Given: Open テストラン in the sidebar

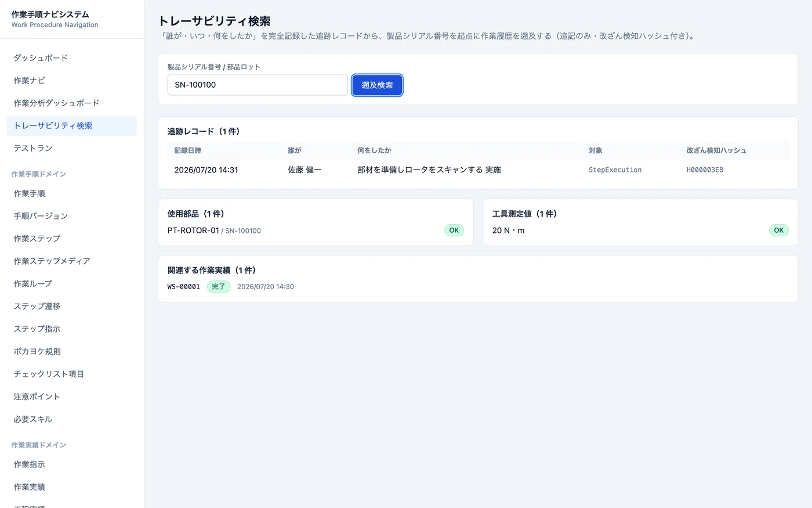Looking at the screenshot, I should pos(72,149).
